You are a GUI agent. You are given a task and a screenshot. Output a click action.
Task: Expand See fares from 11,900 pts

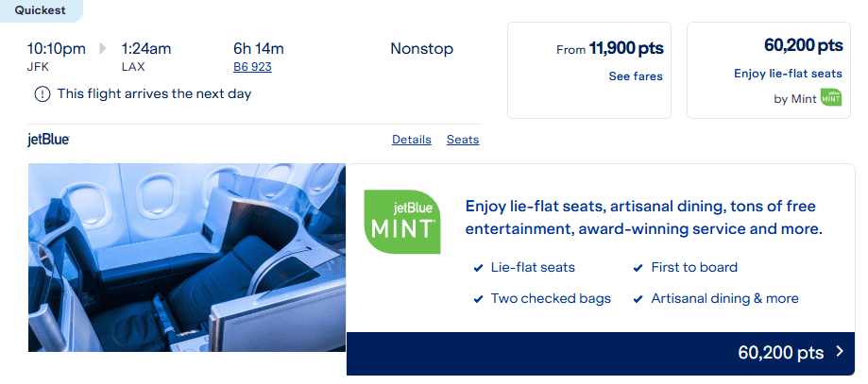pos(635,76)
